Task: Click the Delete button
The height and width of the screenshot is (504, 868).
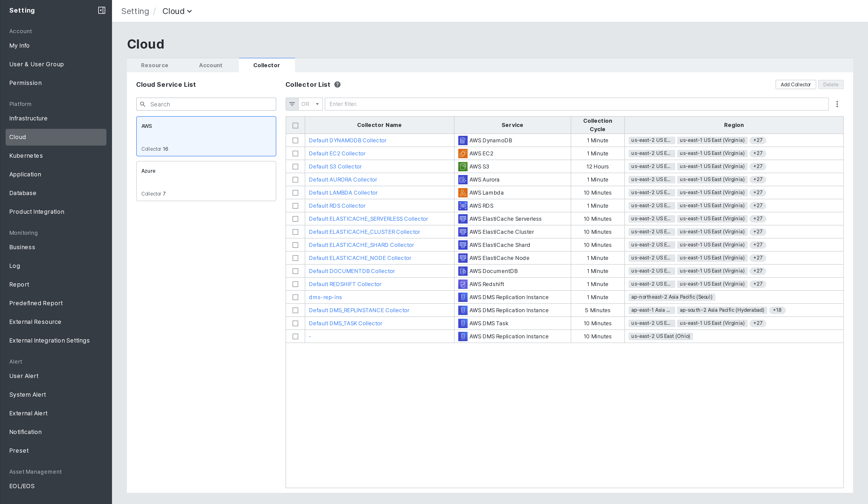Action: pos(830,84)
